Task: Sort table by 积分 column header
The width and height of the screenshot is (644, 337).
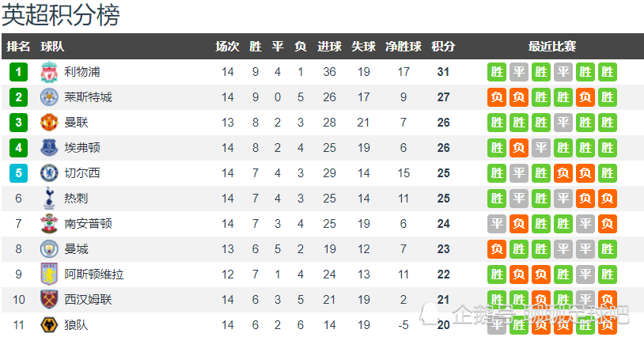Action: 443,47
